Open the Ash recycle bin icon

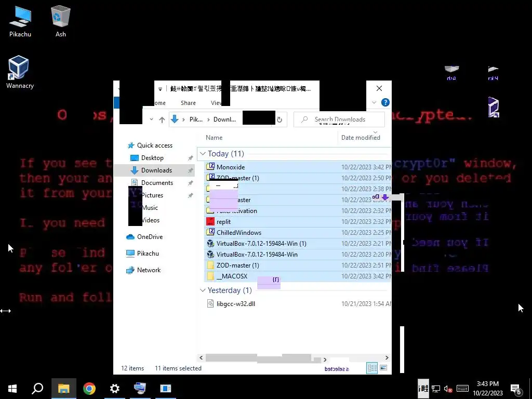(x=61, y=21)
